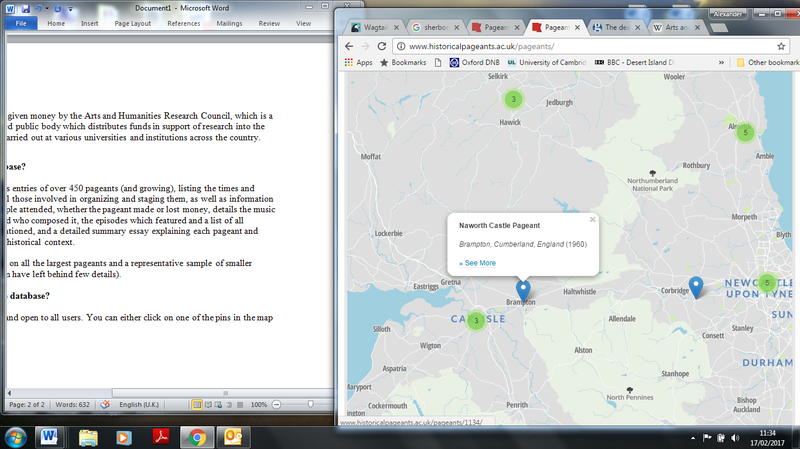Open the Page Layout ribbon tab
Image resolution: width=800 pixels, height=449 pixels.
134,22
